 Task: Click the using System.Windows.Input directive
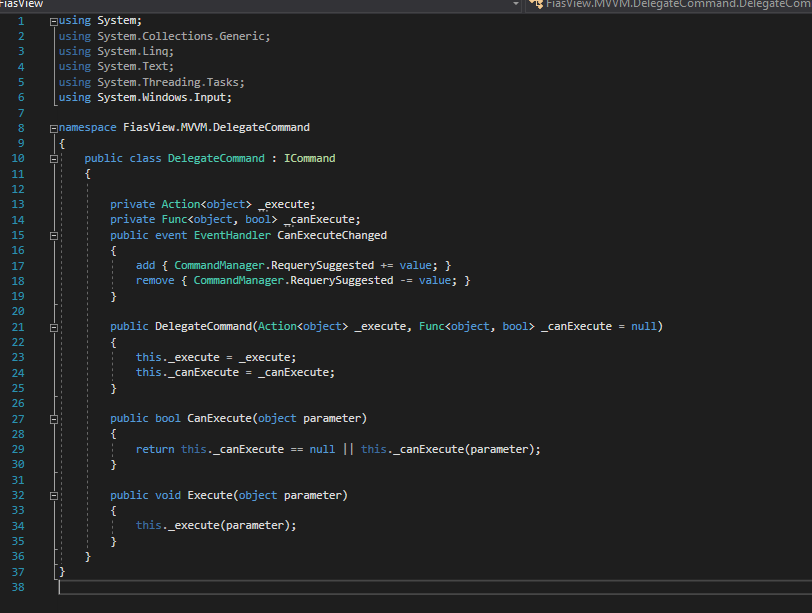tap(145, 96)
